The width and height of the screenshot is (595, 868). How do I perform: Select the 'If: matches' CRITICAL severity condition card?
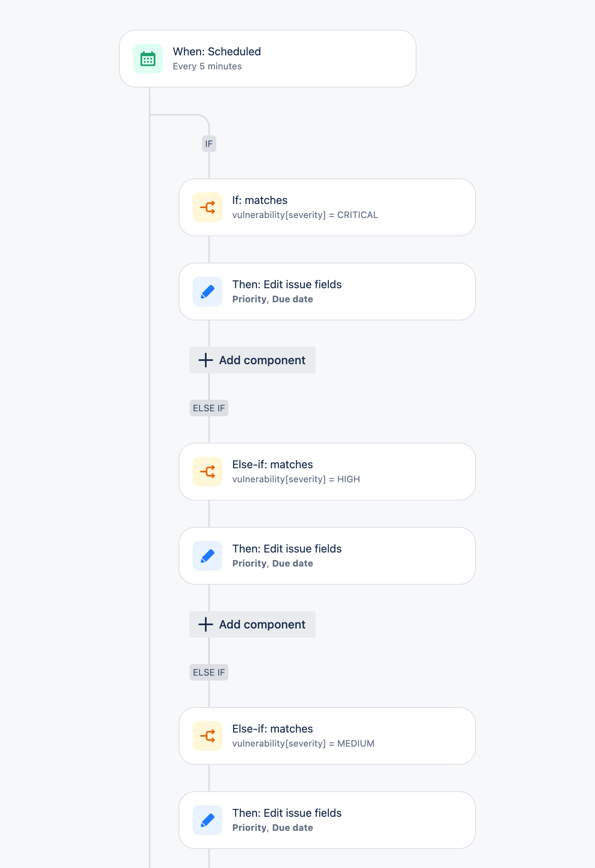[327, 207]
